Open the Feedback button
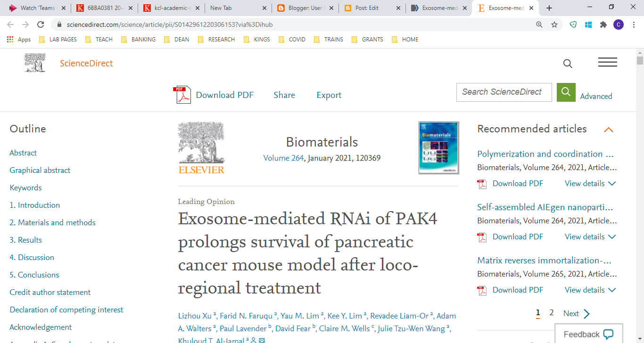The height and width of the screenshot is (343, 644). coord(588,334)
